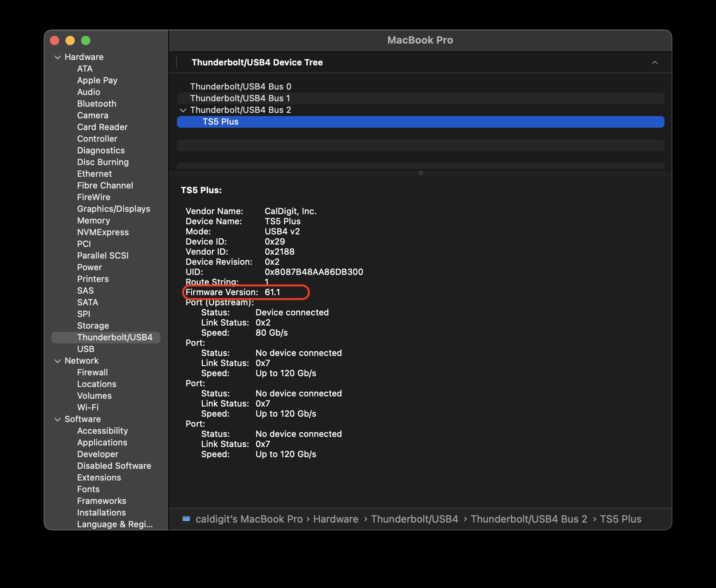Click the pane divider handle dot
This screenshot has height=588, width=716.
click(x=420, y=173)
